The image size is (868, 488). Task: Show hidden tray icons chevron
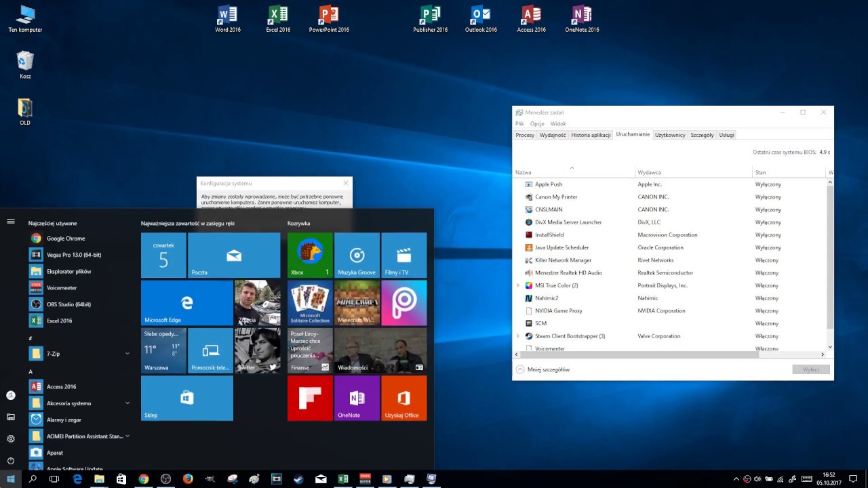pyautogui.click(x=736, y=479)
